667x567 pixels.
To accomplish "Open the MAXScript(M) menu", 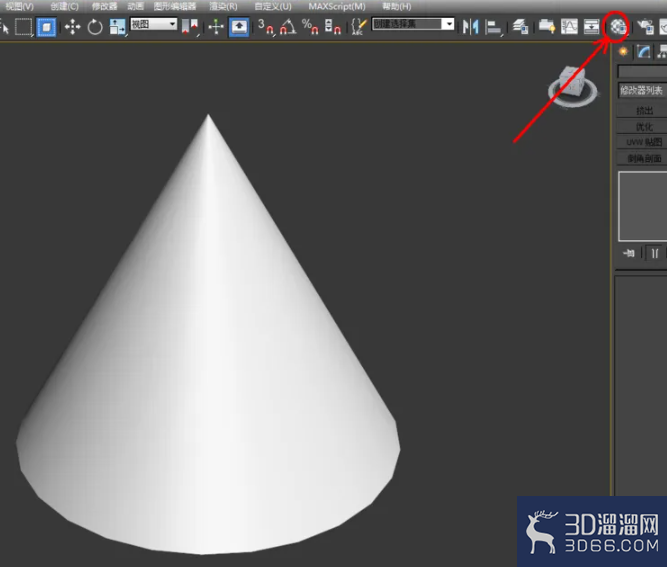I will (x=337, y=6).
